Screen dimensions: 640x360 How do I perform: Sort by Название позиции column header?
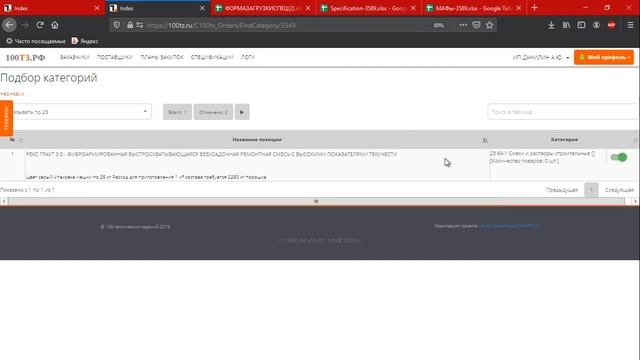coord(257,140)
